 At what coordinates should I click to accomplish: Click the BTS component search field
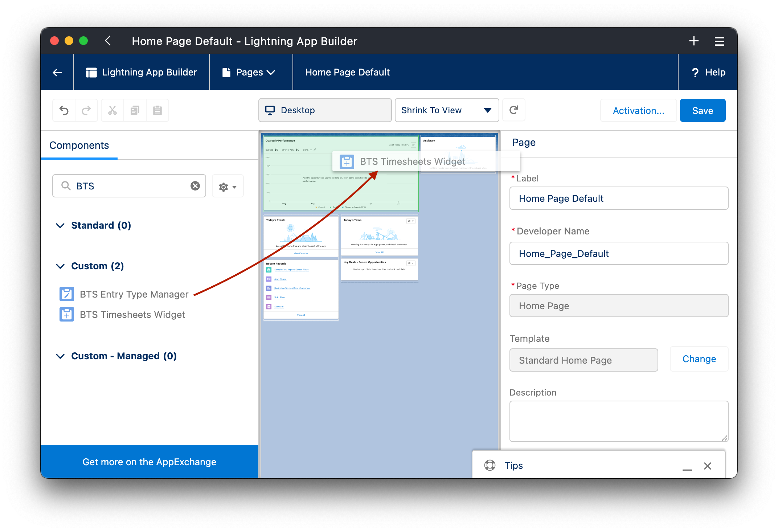click(x=129, y=186)
